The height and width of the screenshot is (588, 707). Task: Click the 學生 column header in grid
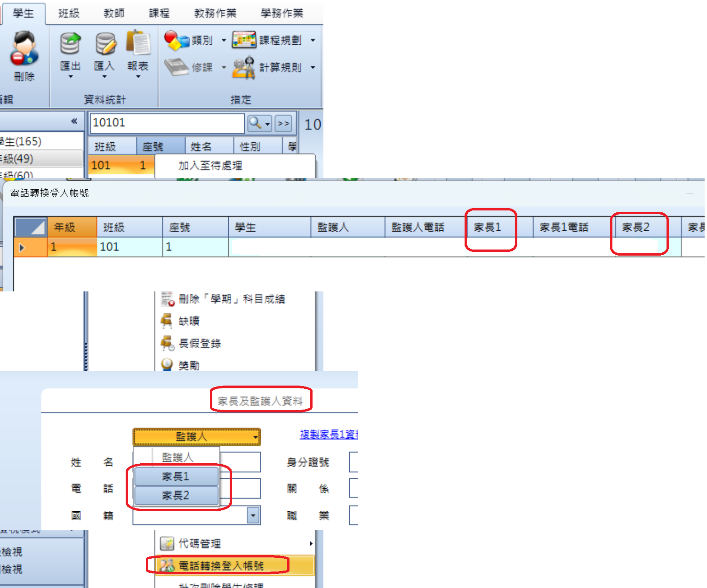[x=270, y=227]
